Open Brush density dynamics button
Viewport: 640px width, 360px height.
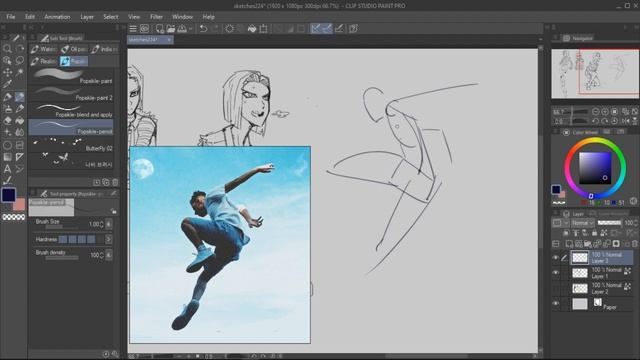tap(109, 255)
